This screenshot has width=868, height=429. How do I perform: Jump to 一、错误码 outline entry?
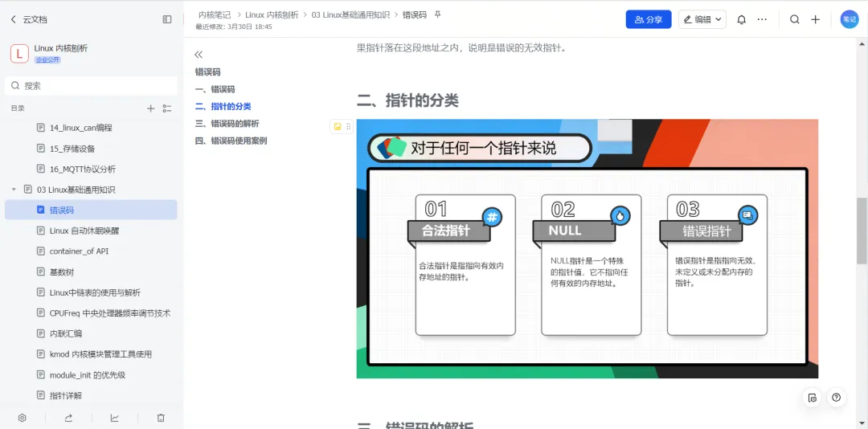tap(215, 89)
